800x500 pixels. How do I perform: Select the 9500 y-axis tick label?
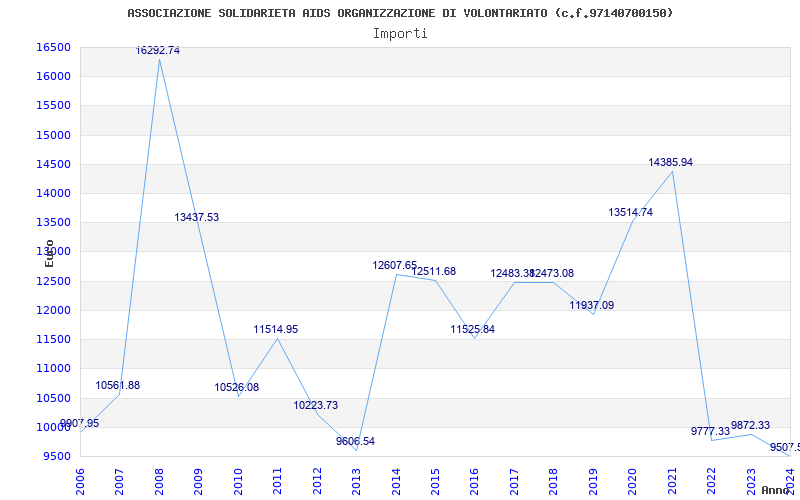(x=57, y=456)
